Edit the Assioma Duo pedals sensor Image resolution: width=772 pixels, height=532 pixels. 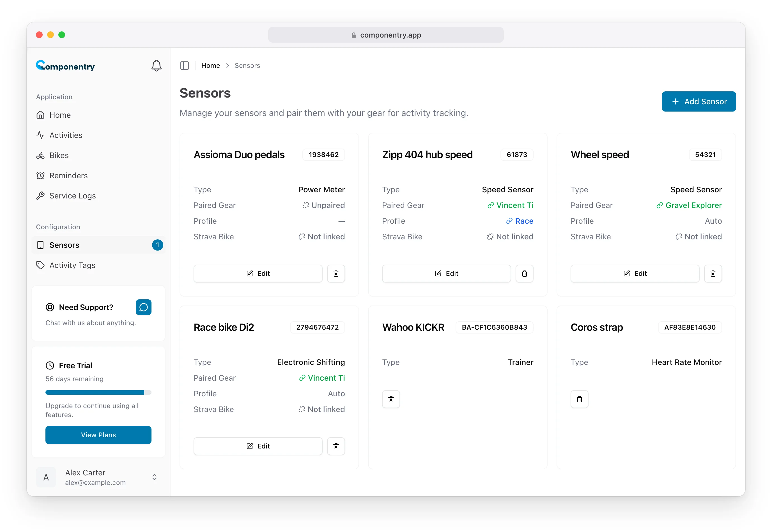258,273
